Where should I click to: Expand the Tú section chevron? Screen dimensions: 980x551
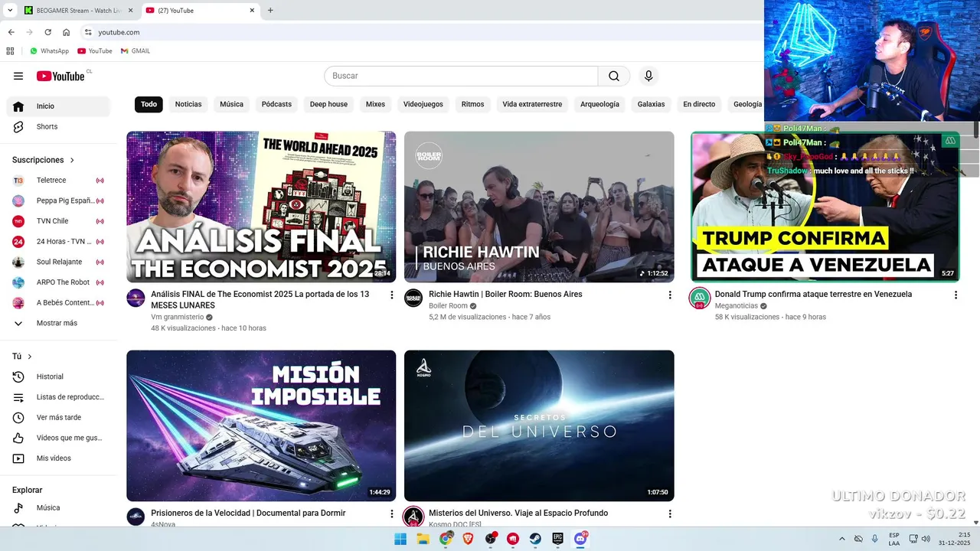30,357
